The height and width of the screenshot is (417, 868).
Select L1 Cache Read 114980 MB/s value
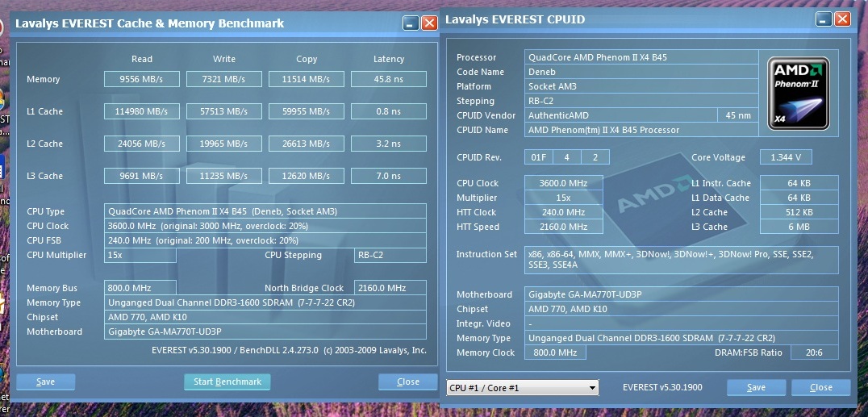point(142,111)
